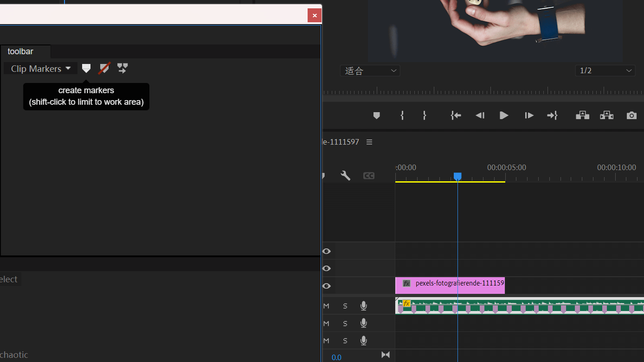Open the Clip Markers dropdown
This screenshot has height=362, width=644.
(41, 69)
